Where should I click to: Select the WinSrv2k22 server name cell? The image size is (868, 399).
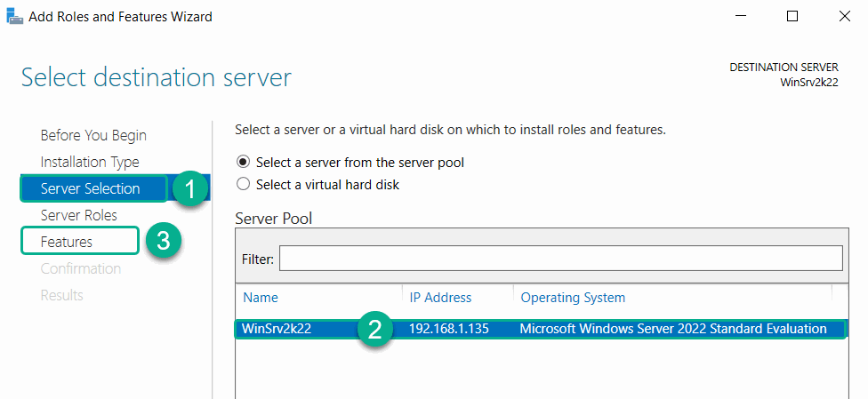point(277,329)
